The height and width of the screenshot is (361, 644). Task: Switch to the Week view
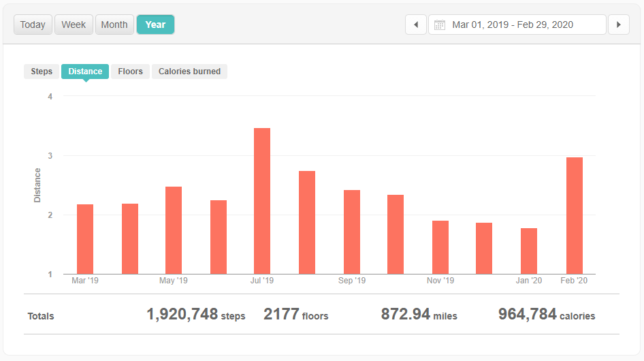pos(74,25)
